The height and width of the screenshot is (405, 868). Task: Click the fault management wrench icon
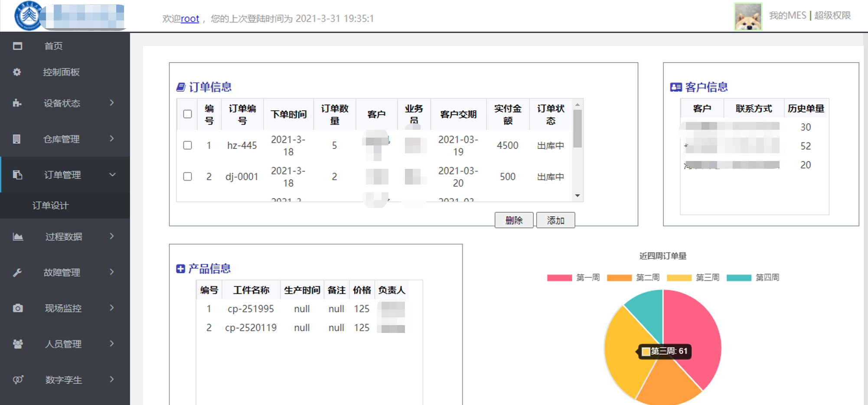(x=17, y=273)
